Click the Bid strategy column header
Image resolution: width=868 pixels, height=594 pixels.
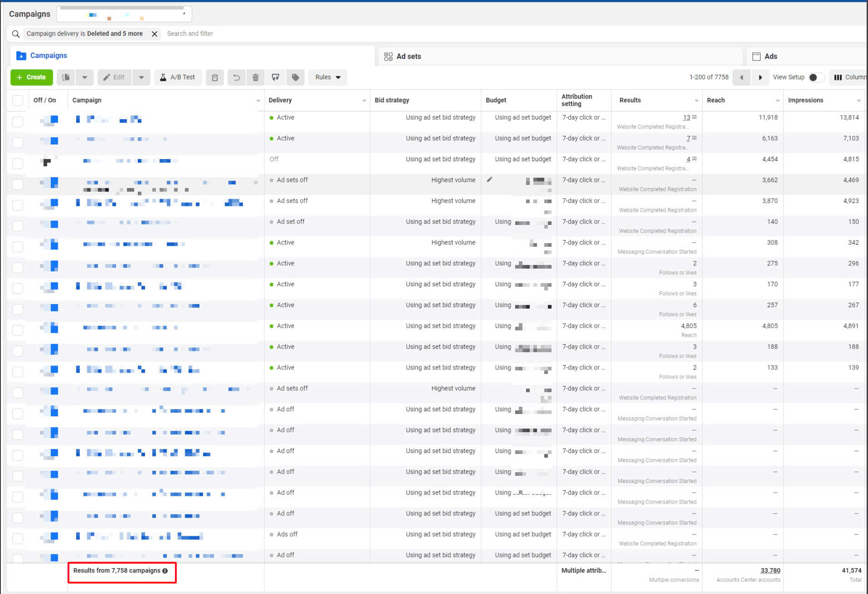pos(391,100)
